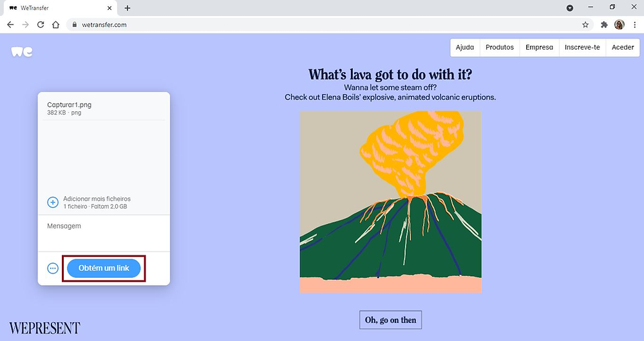644x341 pixels.
Task: Click the 'What's lava got to do with it?' headline
Action: pyautogui.click(x=390, y=75)
